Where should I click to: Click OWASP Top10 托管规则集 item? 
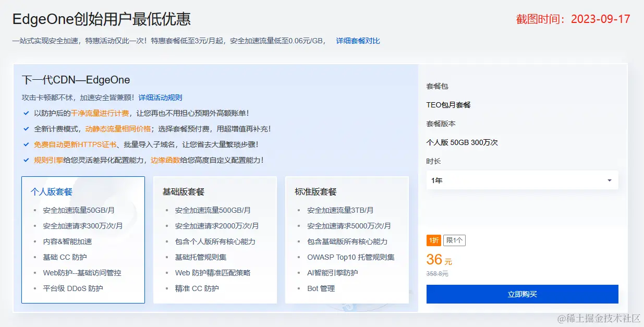point(351,257)
